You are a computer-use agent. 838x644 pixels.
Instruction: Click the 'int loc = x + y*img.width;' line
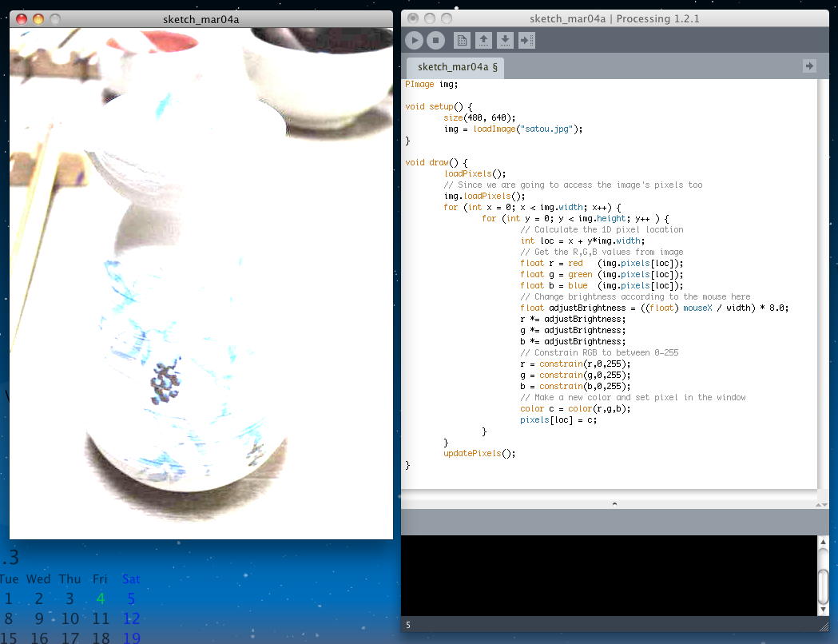point(582,241)
